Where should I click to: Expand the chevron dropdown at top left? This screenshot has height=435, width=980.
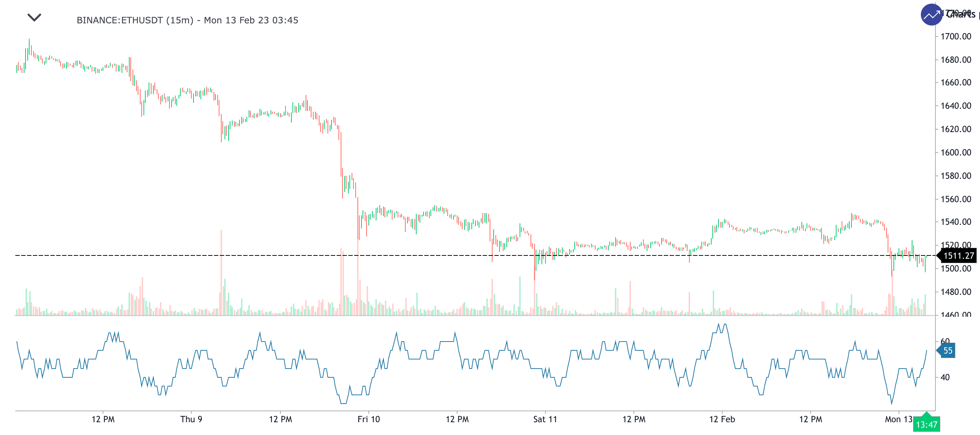click(x=34, y=18)
